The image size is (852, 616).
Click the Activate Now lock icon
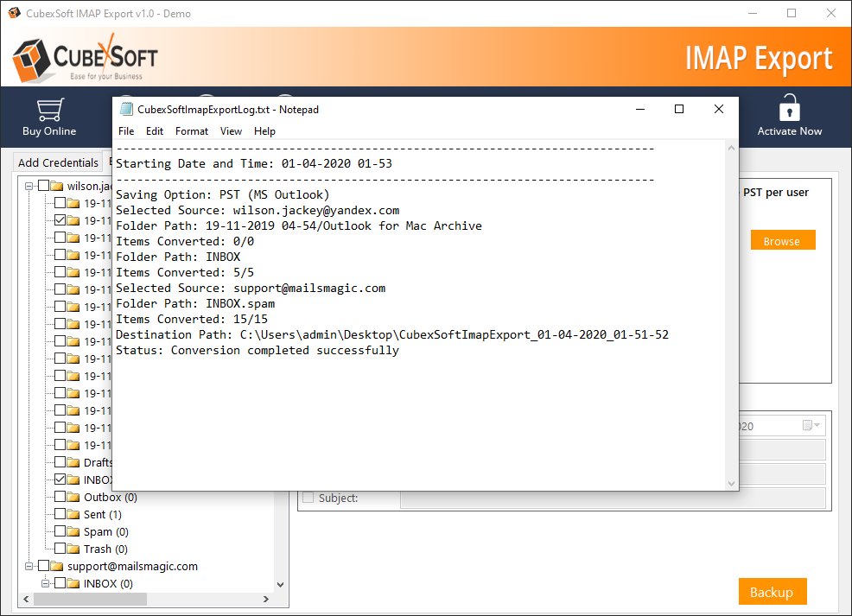pyautogui.click(x=789, y=107)
